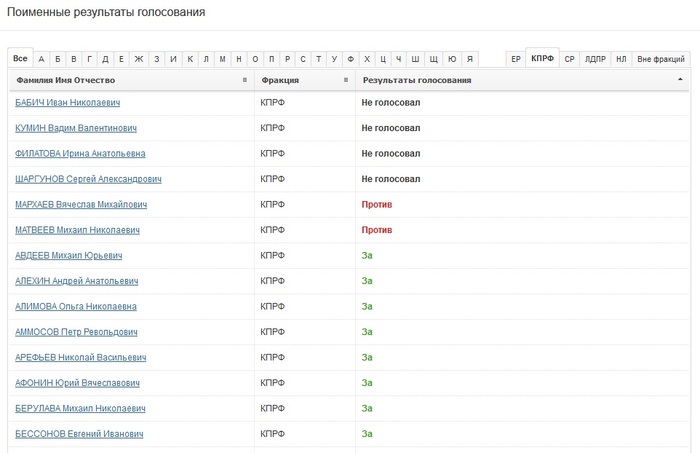
Task: Click За in АВДЕЕВ row
Action: pos(367,255)
